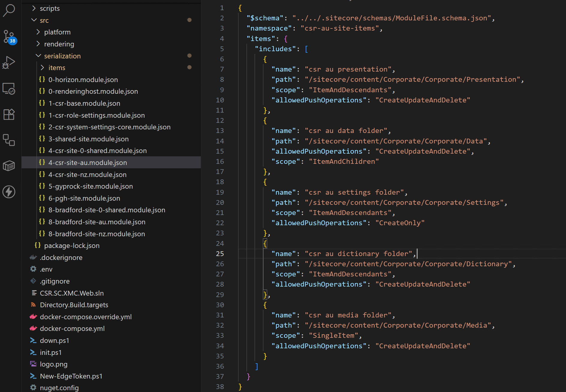The height and width of the screenshot is (392, 566).
Task: Expand the rendering folder
Action: (x=59, y=44)
